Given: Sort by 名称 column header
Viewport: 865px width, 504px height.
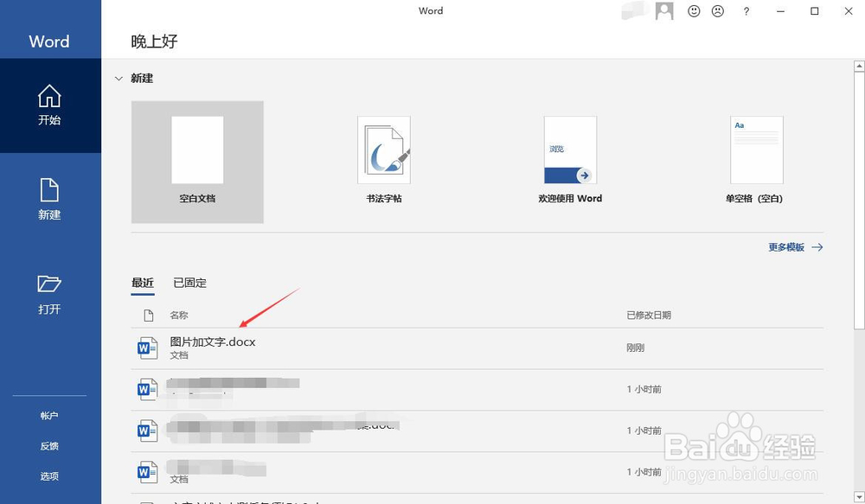Looking at the screenshot, I should (x=179, y=316).
